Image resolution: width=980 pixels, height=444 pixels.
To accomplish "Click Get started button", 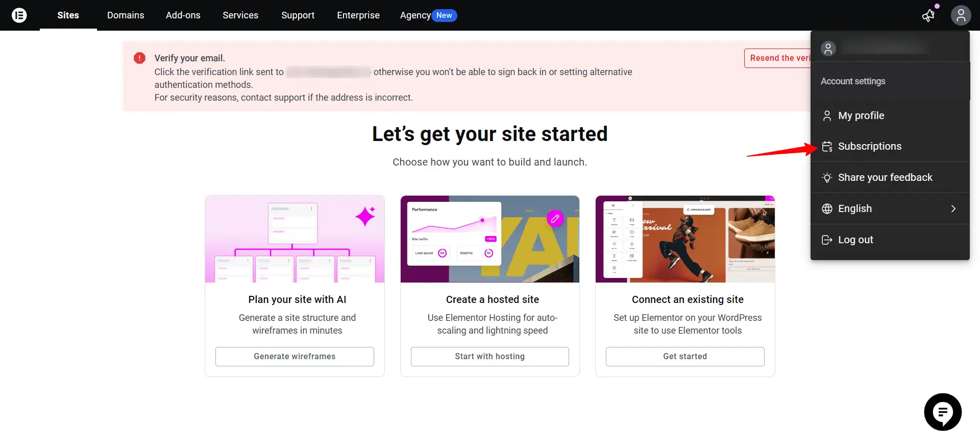I will tap(685, 357).
